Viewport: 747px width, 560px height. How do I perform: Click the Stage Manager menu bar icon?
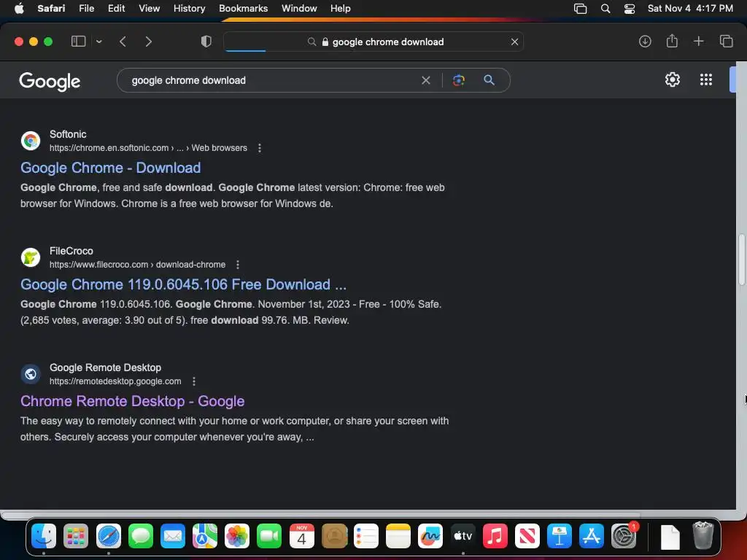[x=580, y=8]
